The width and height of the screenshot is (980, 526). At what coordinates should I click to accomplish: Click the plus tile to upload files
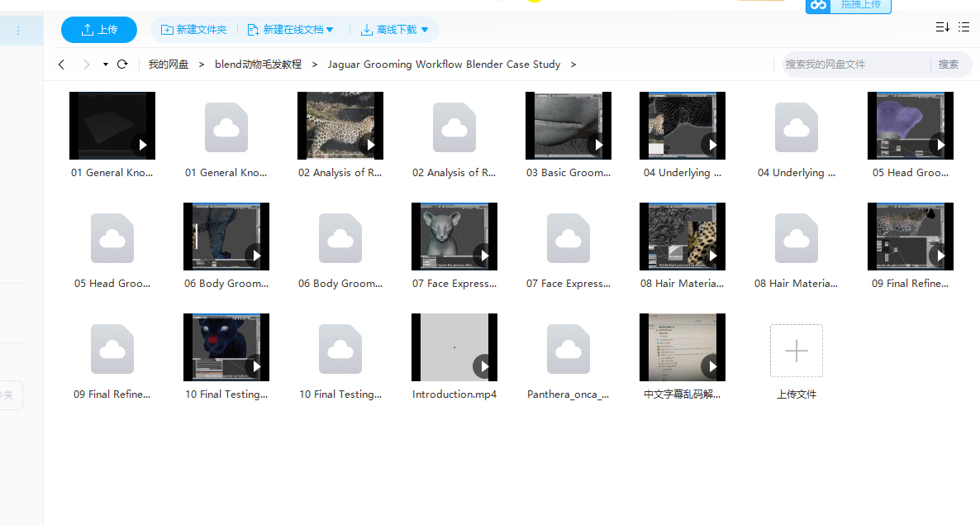click(x=797, y=350)
